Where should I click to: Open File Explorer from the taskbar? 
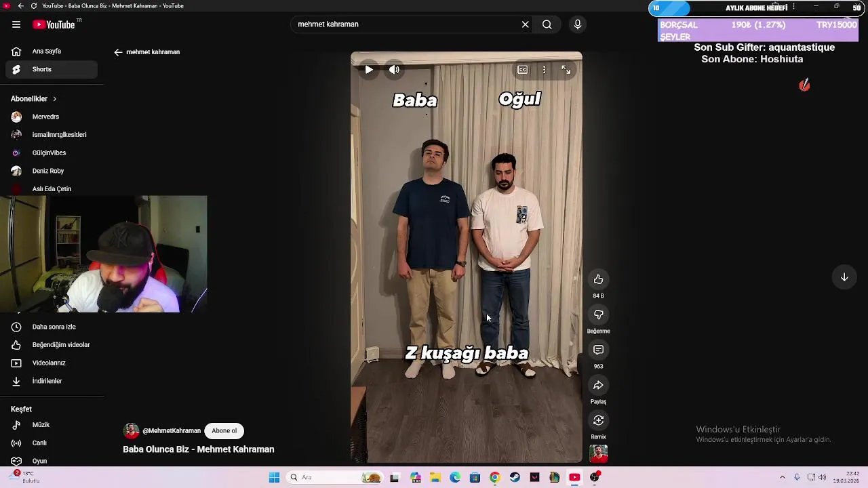pyautogui.click(x=435, y=477)
